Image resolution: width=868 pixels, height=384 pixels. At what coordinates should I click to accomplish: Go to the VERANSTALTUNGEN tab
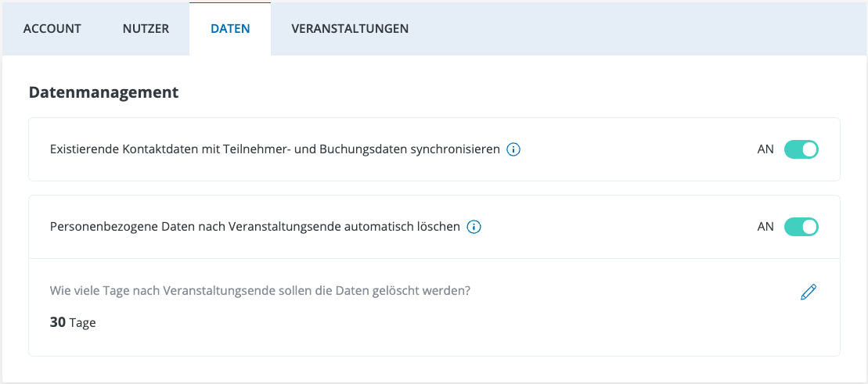click(350, 29)
